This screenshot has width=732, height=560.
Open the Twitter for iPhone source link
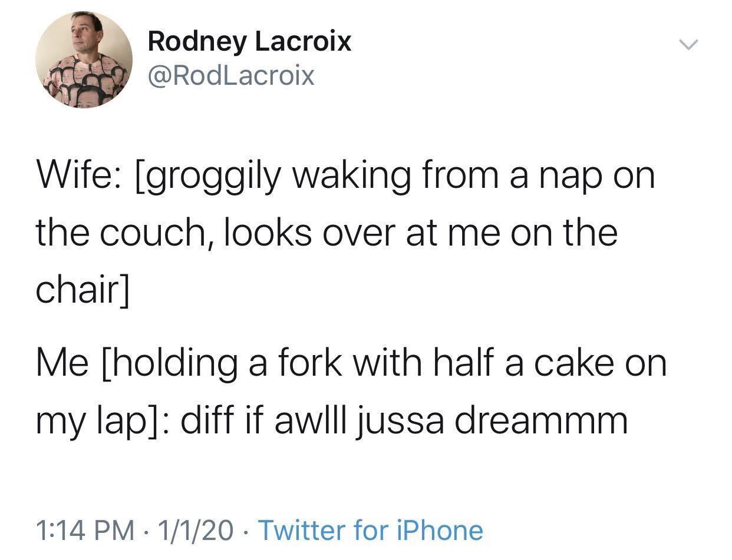coord(371,530)
